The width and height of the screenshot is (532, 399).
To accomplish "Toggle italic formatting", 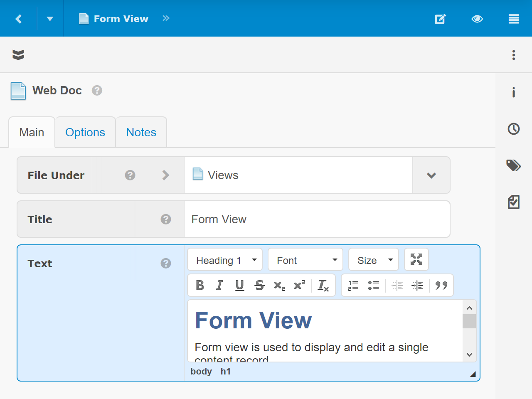I will tap(219, 285).
